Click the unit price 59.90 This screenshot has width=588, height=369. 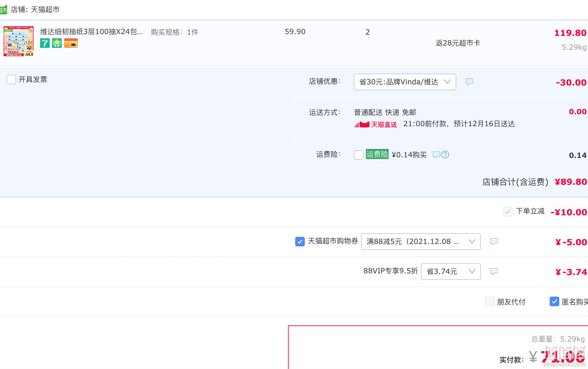tap(295, 32)
